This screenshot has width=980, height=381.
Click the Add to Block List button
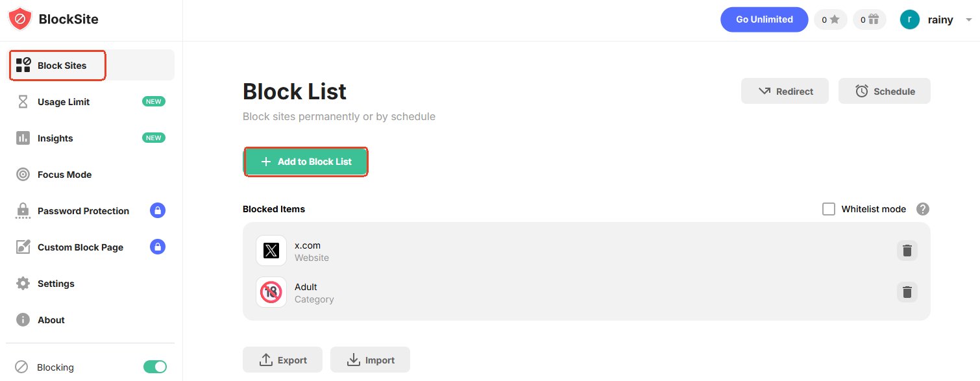point(306,161)
